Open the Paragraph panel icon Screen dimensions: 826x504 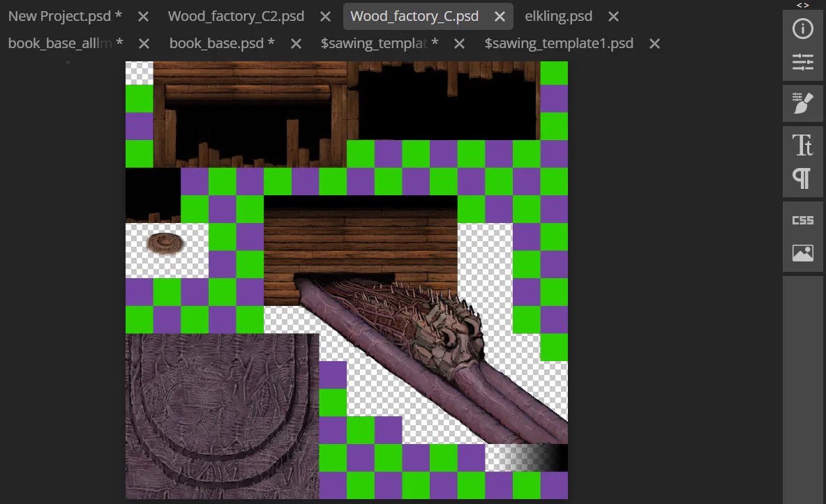point(802,178)
